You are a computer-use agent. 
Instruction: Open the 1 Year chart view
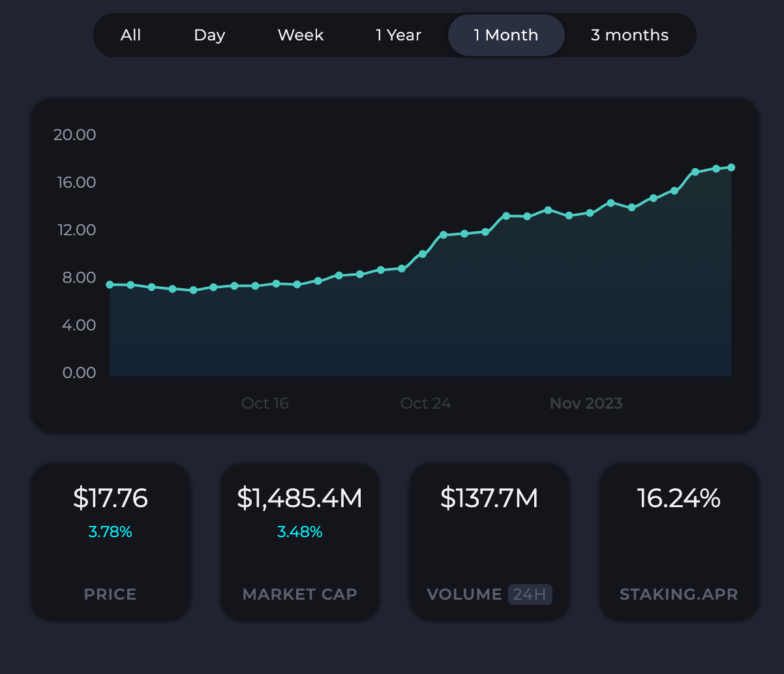pyautogui.click(x=399, y=35)
